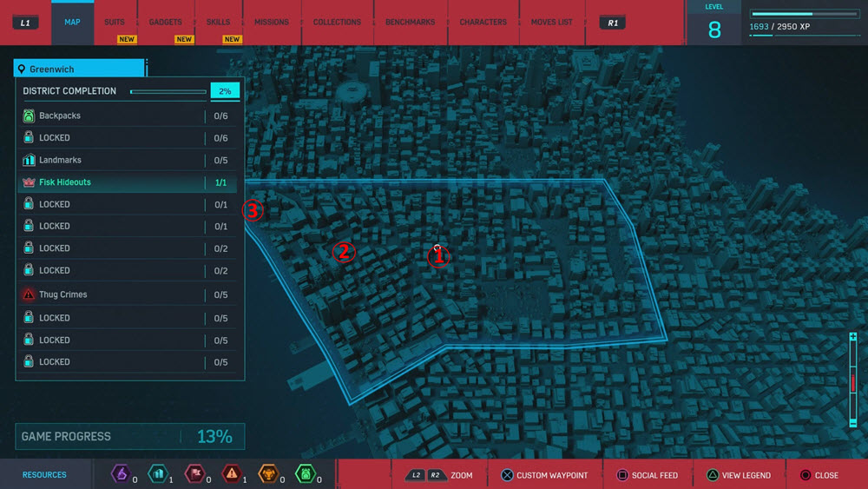The width and height of the screenshot is (868, 489).
Task: Click the 2% district completion value
Action: pyautogui.click(x=225, y=91)
